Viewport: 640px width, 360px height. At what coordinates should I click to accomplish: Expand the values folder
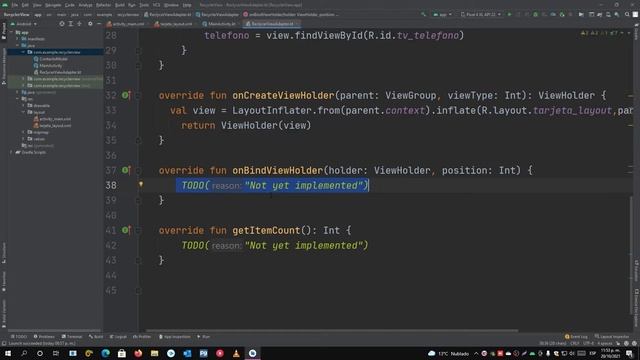[x=23, y=139]
